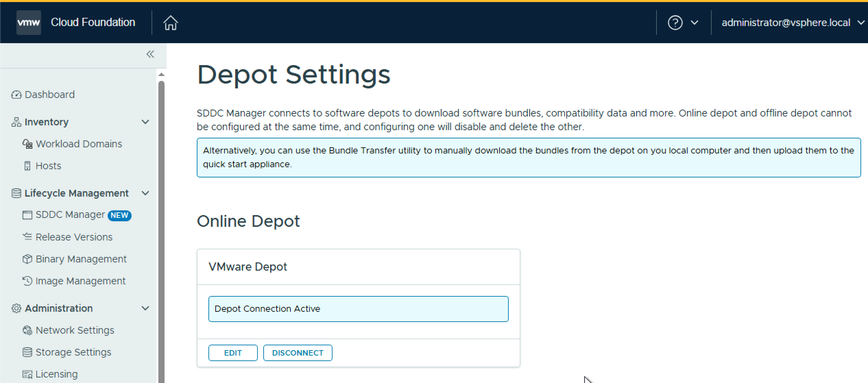Click the home icon in header

(x=170, y=23)
